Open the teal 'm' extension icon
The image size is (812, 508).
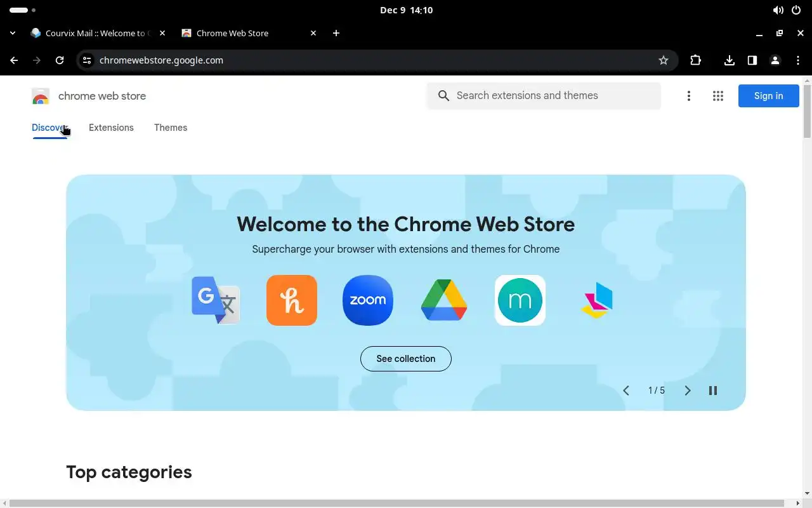pyautogui.click(x=520, y=300)
